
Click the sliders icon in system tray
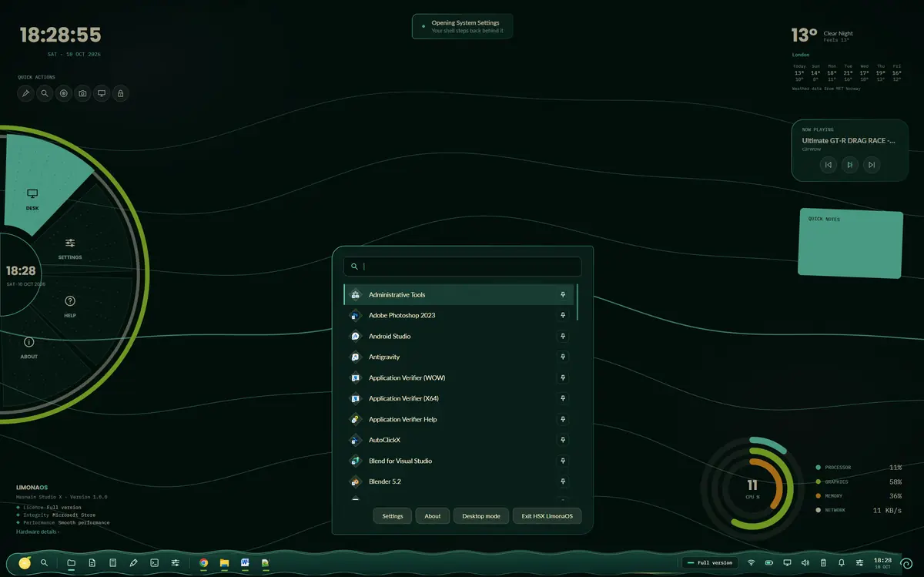pos(859,563)
